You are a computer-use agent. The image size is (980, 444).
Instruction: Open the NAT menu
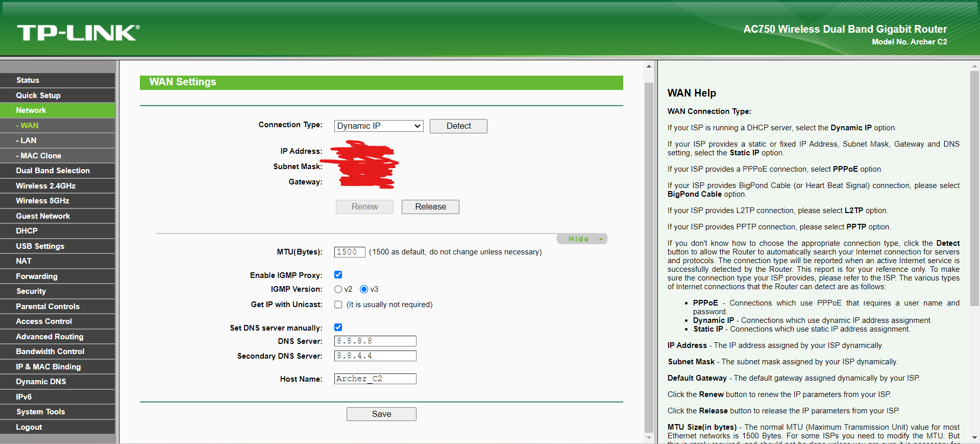58,261
